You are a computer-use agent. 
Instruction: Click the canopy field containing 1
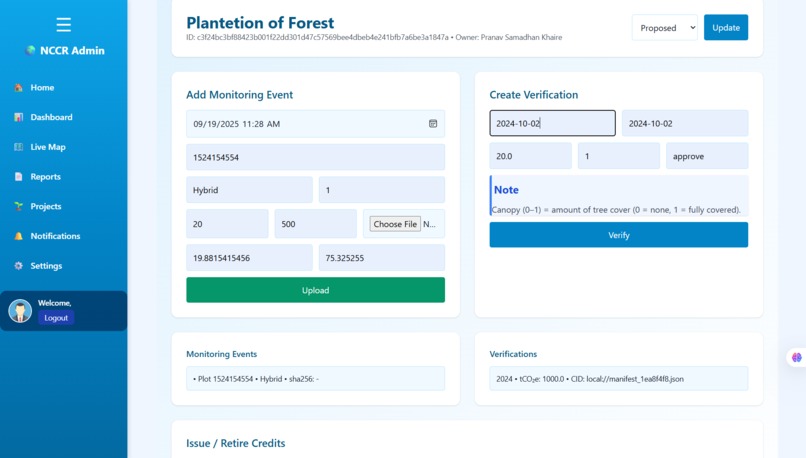pyautogui.click(x=618, y=156)
